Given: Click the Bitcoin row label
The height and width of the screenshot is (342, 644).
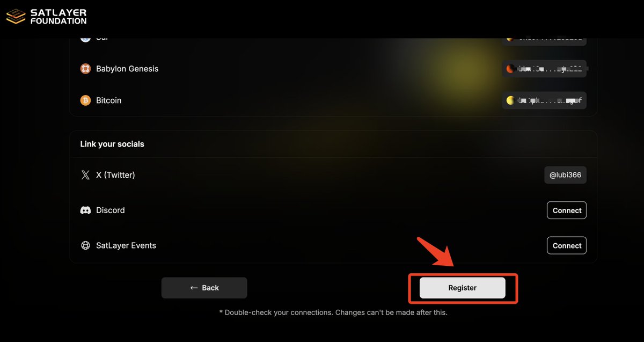Looking at the screenshot, I should [109, 100].
